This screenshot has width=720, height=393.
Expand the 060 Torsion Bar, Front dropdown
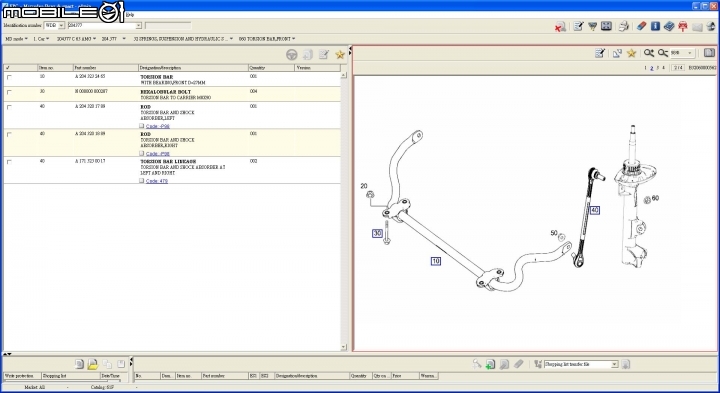pos(267,39)
